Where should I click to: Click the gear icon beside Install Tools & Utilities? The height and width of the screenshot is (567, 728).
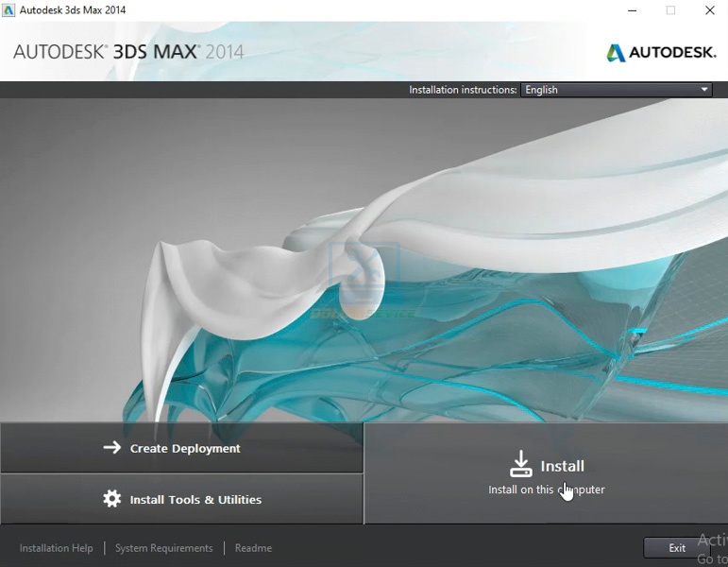click(x=112, y=499)
